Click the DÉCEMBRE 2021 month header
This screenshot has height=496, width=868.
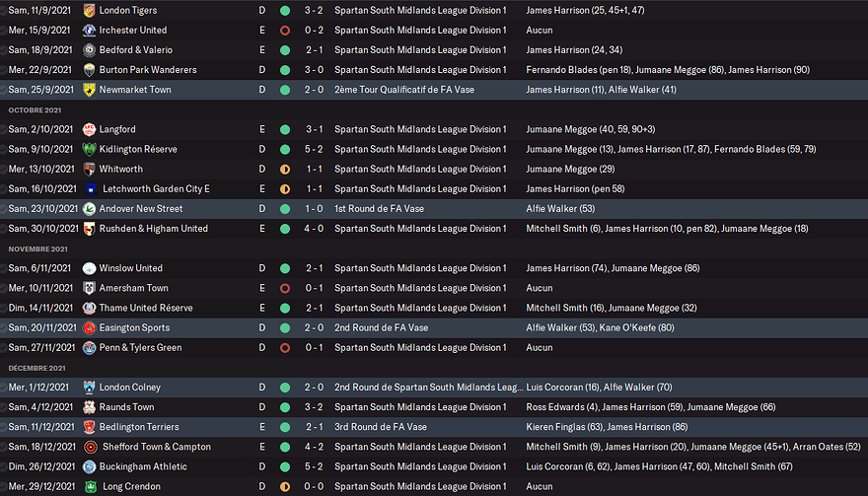(36, 368)
